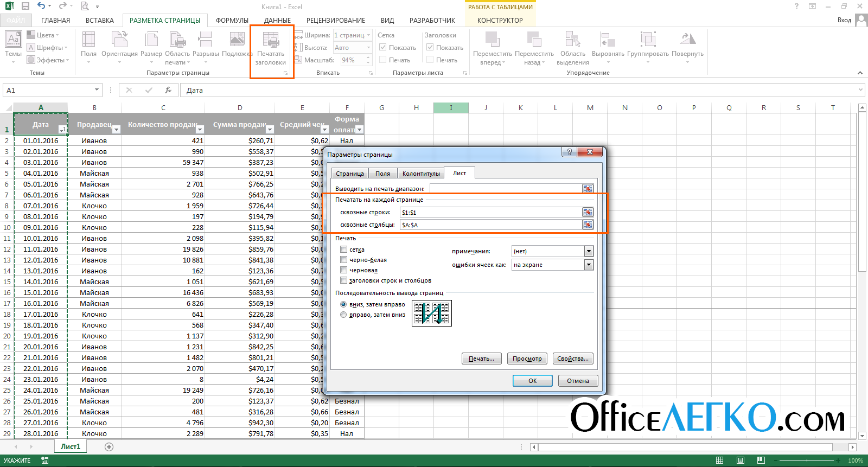Click range selector icon for сквозные строки
The height and width of the screenshot is (467, 868).
[588, 212]
